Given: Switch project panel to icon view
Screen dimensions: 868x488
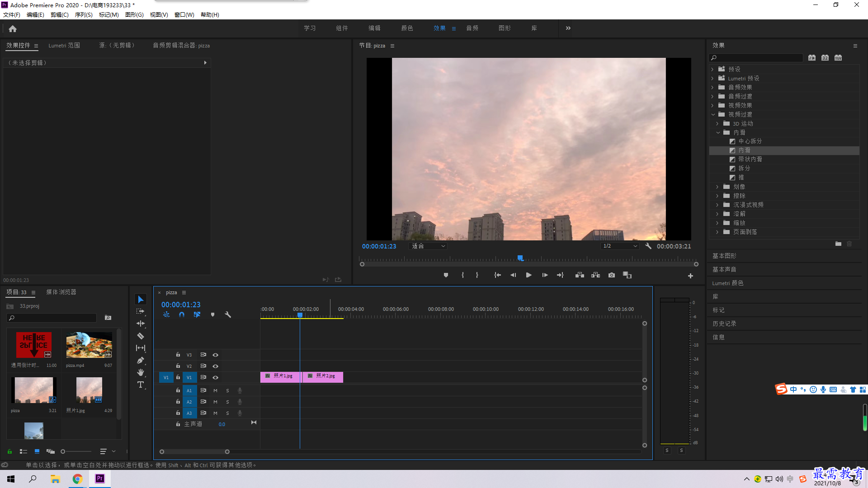Looking at the screenshot, I should click(x=37, y=451).
